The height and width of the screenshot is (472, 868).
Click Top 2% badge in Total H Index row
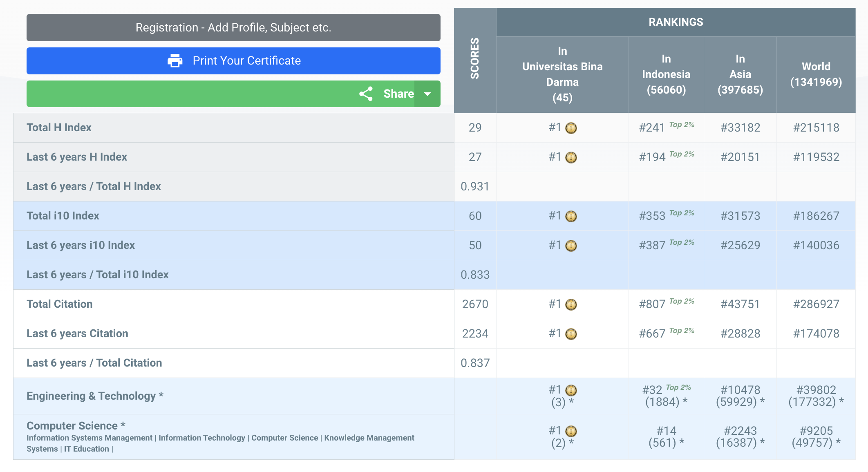click(x=682, y=125)
